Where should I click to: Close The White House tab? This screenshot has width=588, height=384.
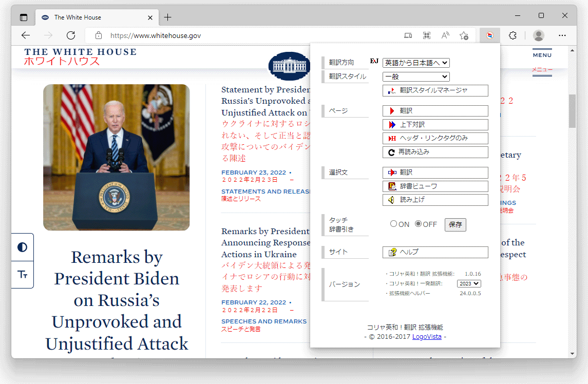click(150, 17)
